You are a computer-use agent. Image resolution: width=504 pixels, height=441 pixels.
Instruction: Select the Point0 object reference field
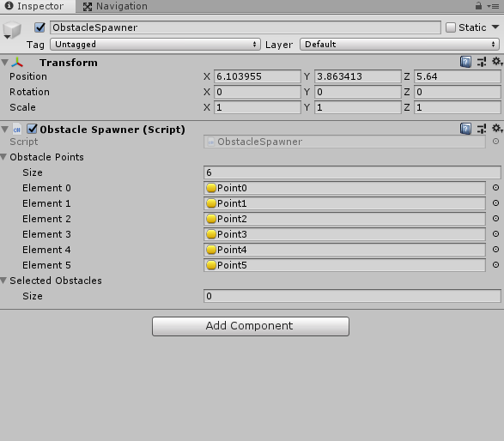click(x=344, y=188)
